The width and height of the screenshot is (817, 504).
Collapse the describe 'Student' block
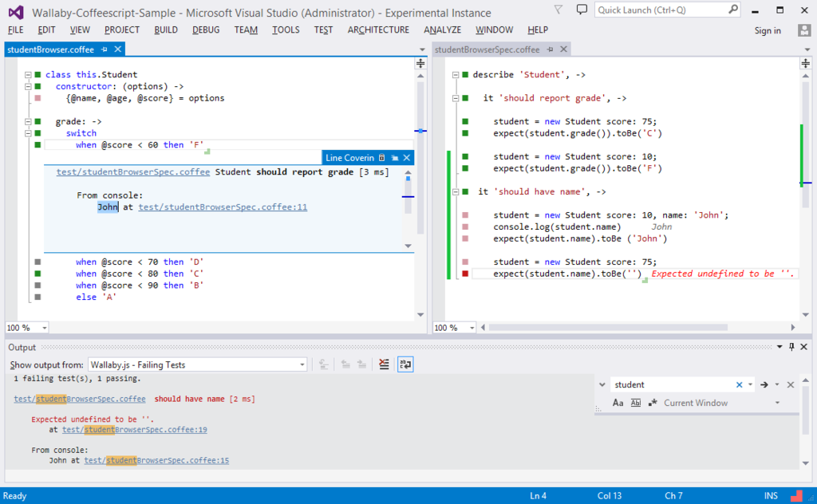tap(456, 74)
